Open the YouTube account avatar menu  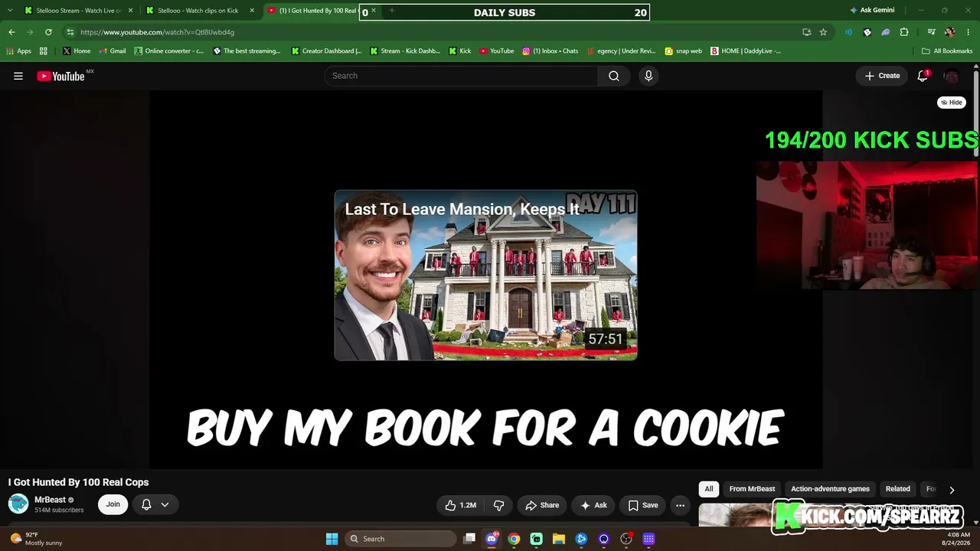point(951,76)
